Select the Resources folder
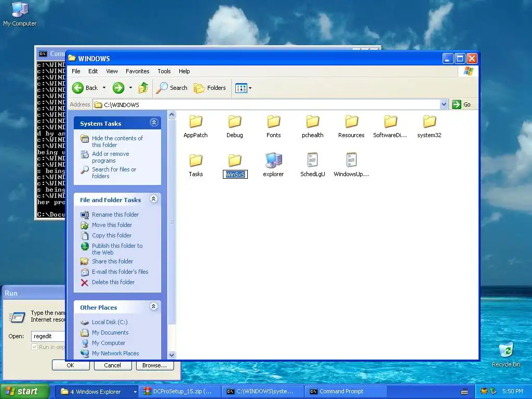This screenshot has width=532, height=399. 351,126
